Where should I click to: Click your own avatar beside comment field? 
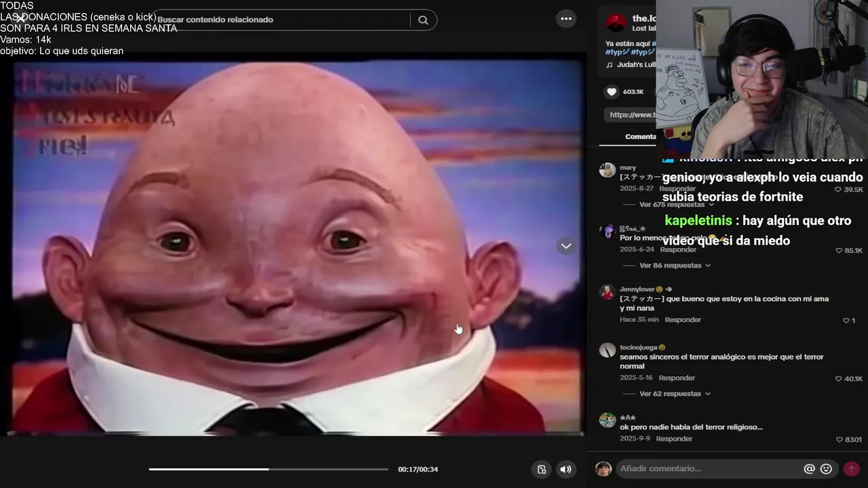604,468
